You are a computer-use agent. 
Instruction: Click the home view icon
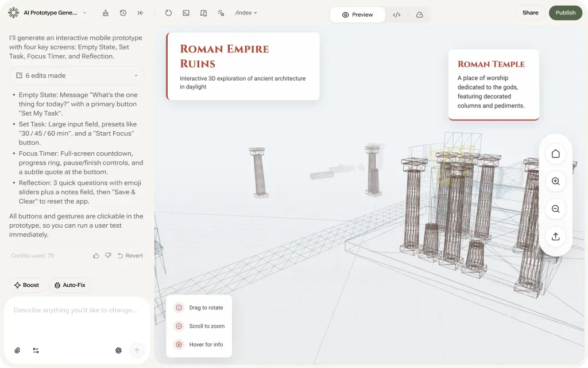pos(555,154)
